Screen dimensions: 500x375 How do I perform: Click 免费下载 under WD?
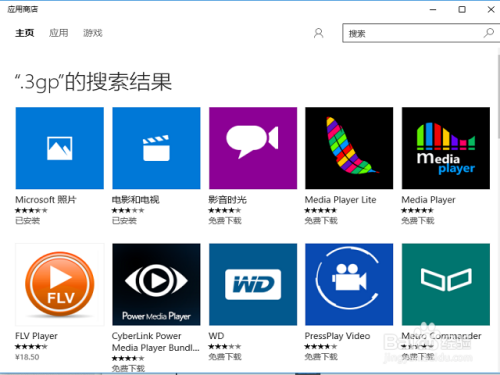click(225, 357)
